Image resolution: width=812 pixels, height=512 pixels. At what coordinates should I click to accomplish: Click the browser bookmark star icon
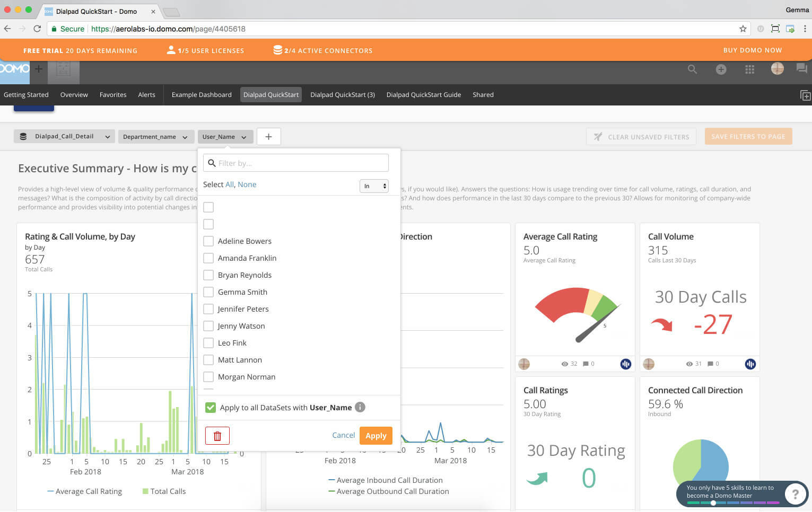point(743,29)
